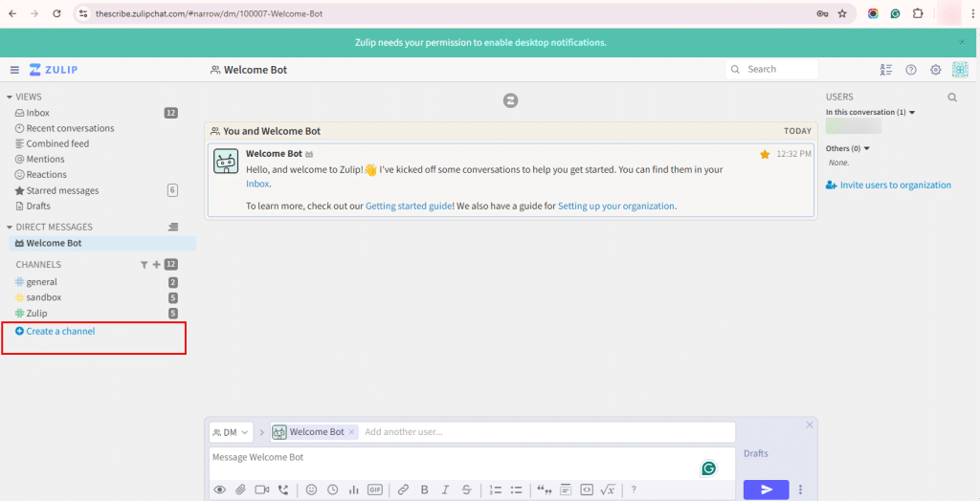
Task: Go to Zulip home logo
Action: 54,70
